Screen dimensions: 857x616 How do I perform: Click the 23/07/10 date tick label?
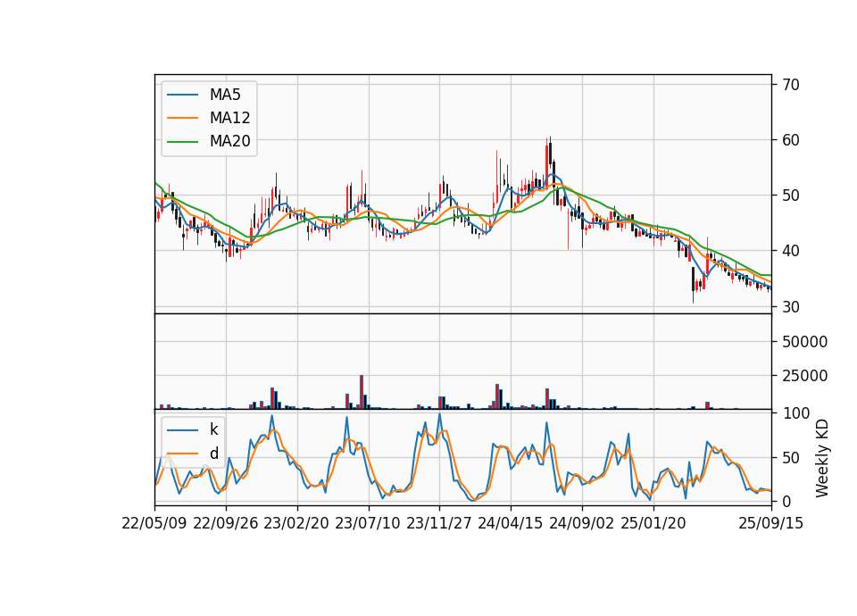[368, 523]
